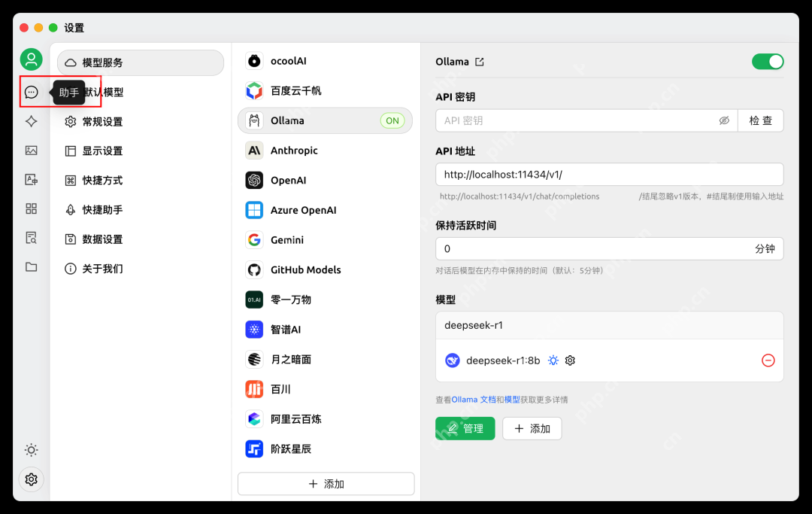
Task: Click the 保持活跃时间 input field
Action: (610, 248)
